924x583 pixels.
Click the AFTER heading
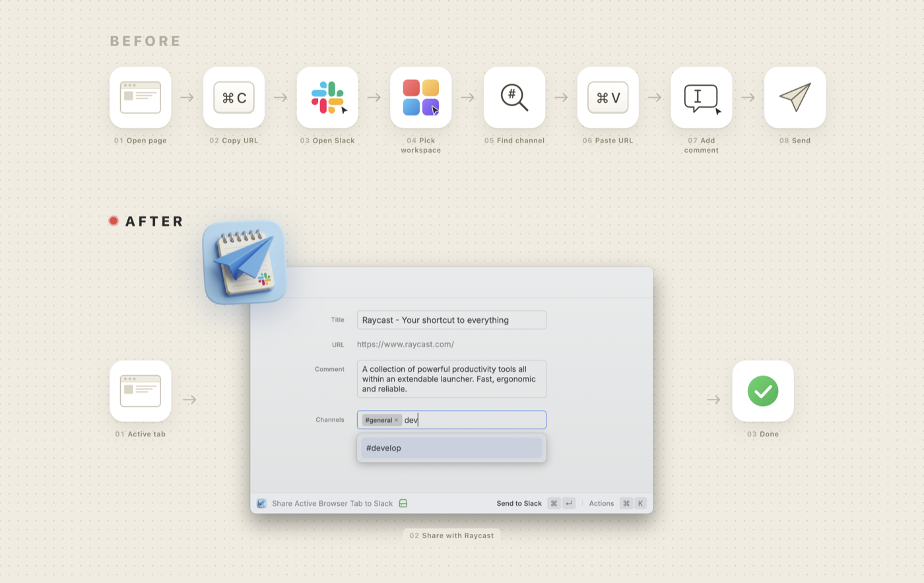[154, 221]
